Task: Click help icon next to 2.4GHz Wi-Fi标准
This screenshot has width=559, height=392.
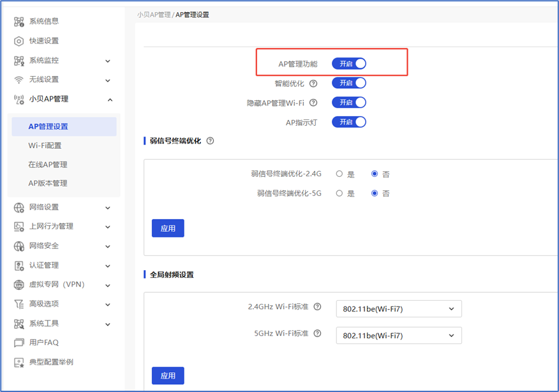Action: (x=317, y=307)
